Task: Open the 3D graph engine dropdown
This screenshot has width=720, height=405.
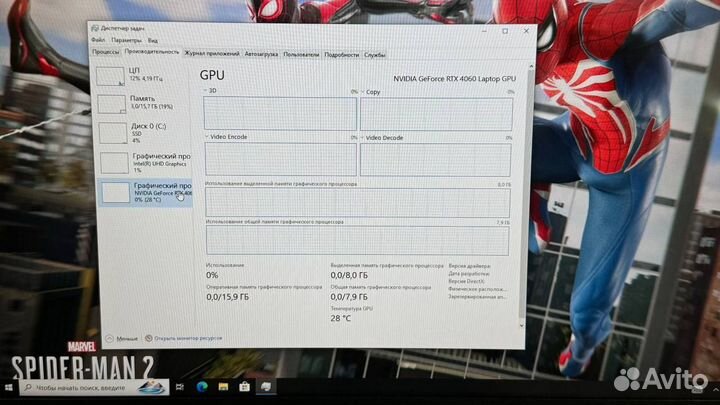Action: (206, 90)
